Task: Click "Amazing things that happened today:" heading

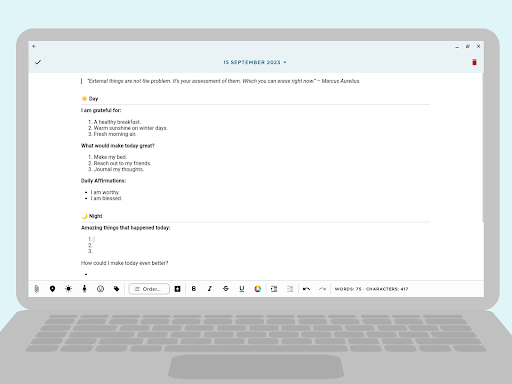Action: pyautogui.click(x=125, y=228)
